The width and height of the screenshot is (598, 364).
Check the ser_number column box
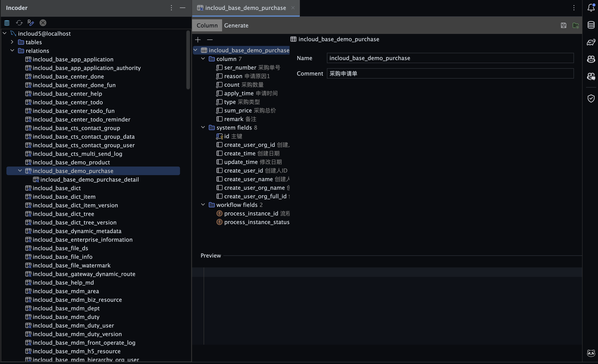219,67
